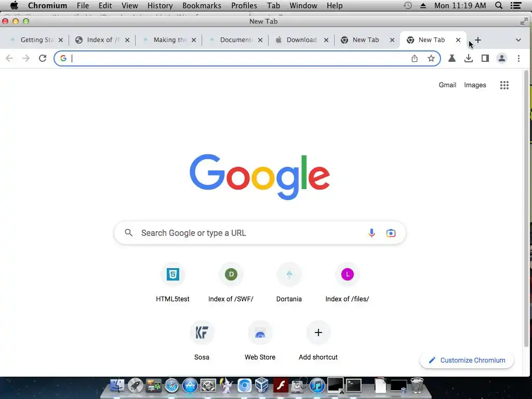The height and width of the screenshot is (399, 532).
Task: Open the Index of /SWF/ shortcut
Action: click(231, 283)
